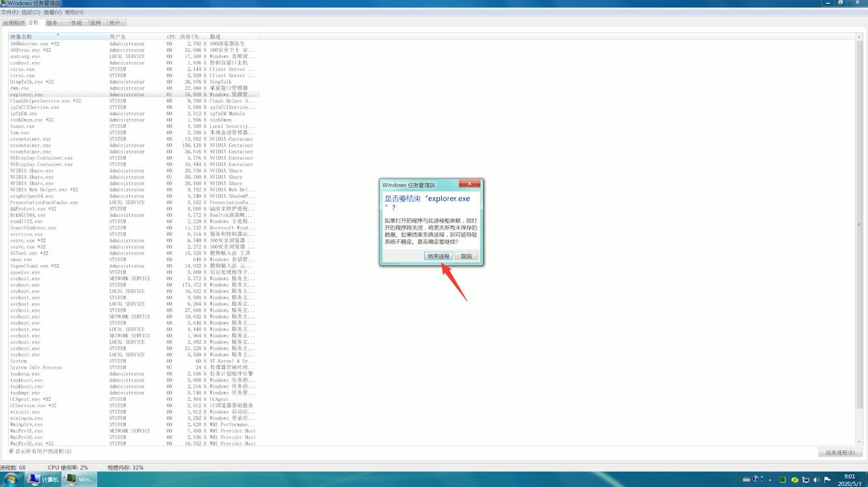
Task: Select the rundll32.exe process row
Action: coord(134,221)
